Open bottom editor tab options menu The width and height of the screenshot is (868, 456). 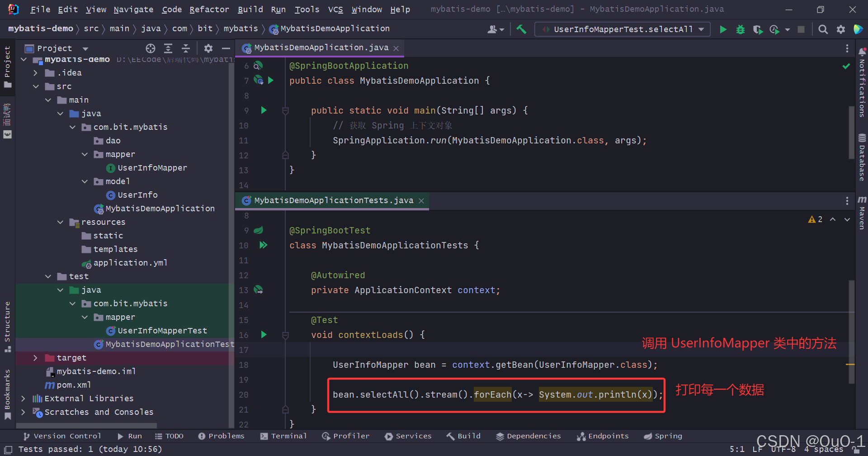[x=847, y=200]
